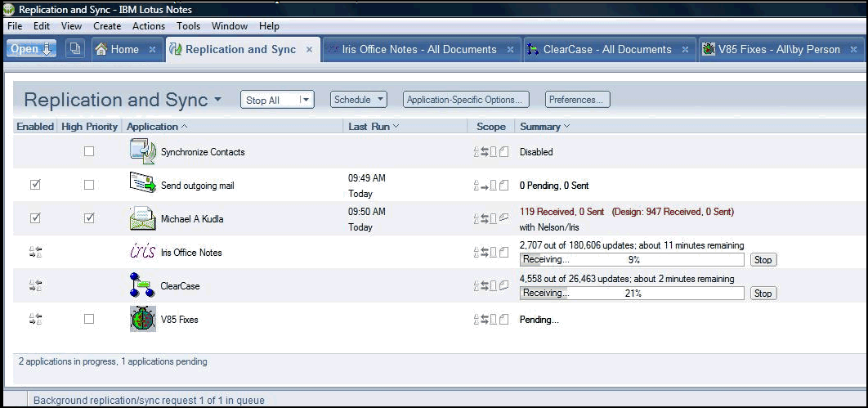Click the scope icons in ClearCase row
Screen dimensions: 868x408
tap(491, 285)
